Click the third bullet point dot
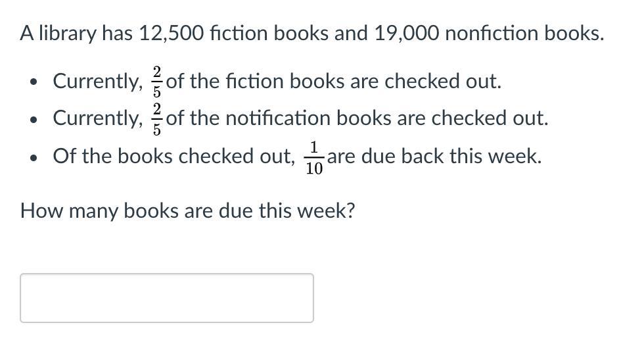This screenshot has height=350, width=644. coord(34,157)
